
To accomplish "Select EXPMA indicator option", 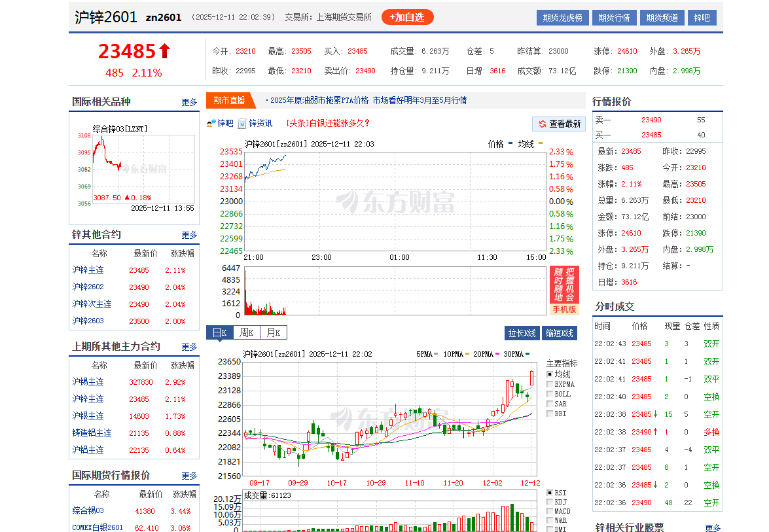I will click(550, 384).
